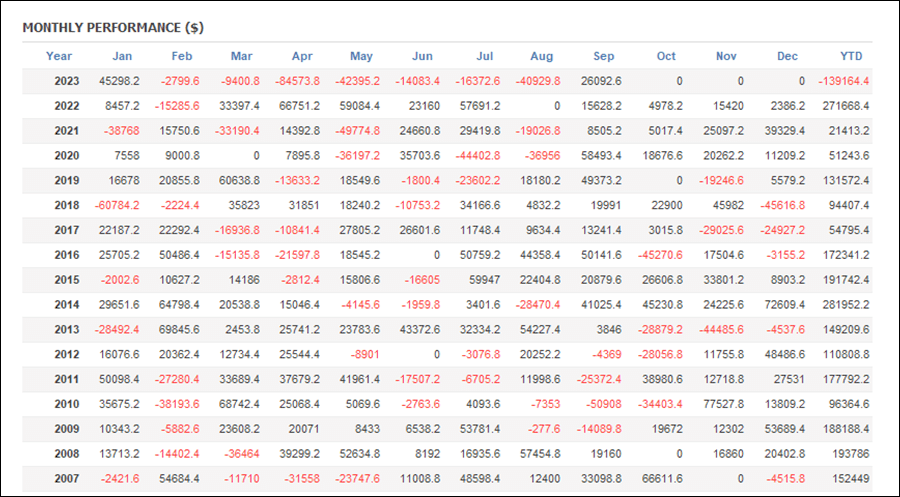Select the May column header

coord(361,56)
